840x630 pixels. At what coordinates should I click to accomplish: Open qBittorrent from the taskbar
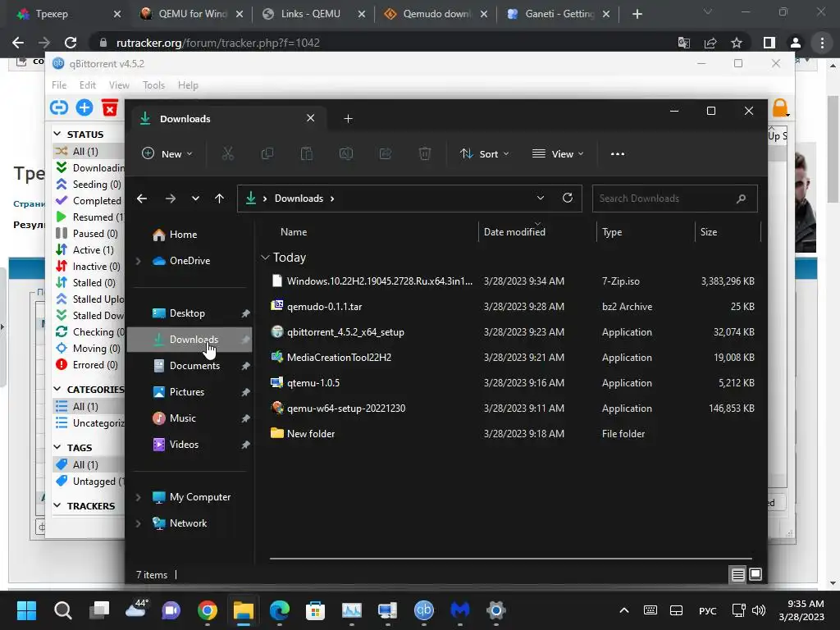click(424, 610)
